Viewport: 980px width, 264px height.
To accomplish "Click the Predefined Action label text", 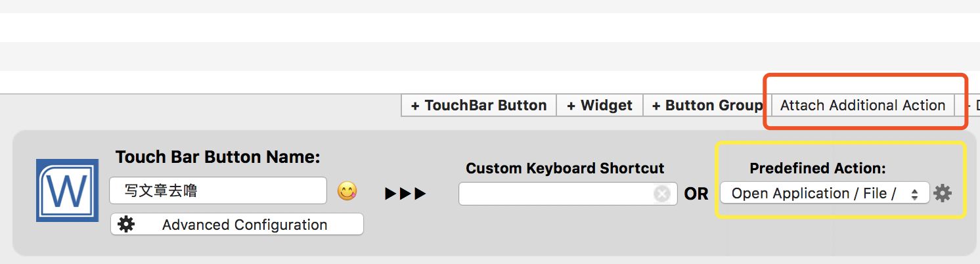I will [x=817, y=168].
